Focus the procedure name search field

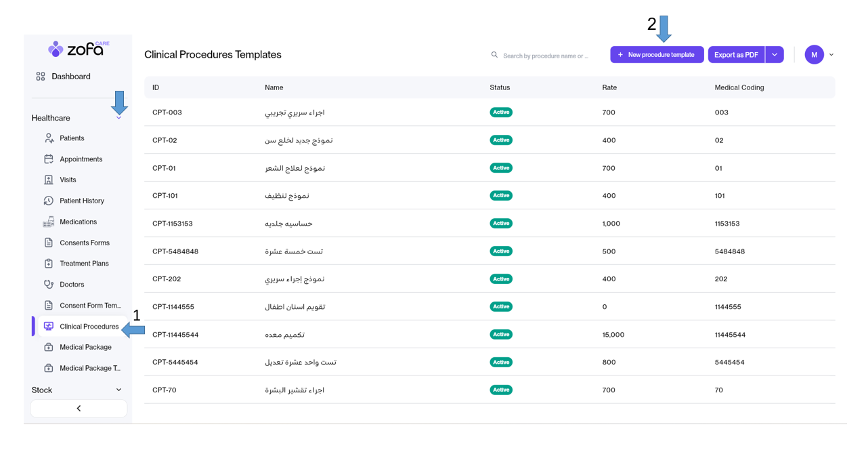coord(546,56)
